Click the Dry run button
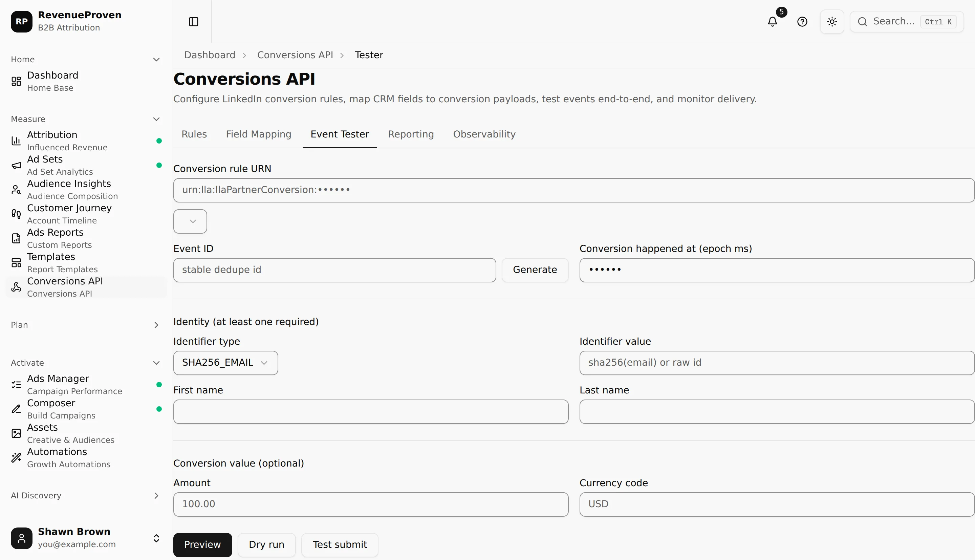Image resolution: width=975 pixels, height=560 pixels. pos(266,545)
